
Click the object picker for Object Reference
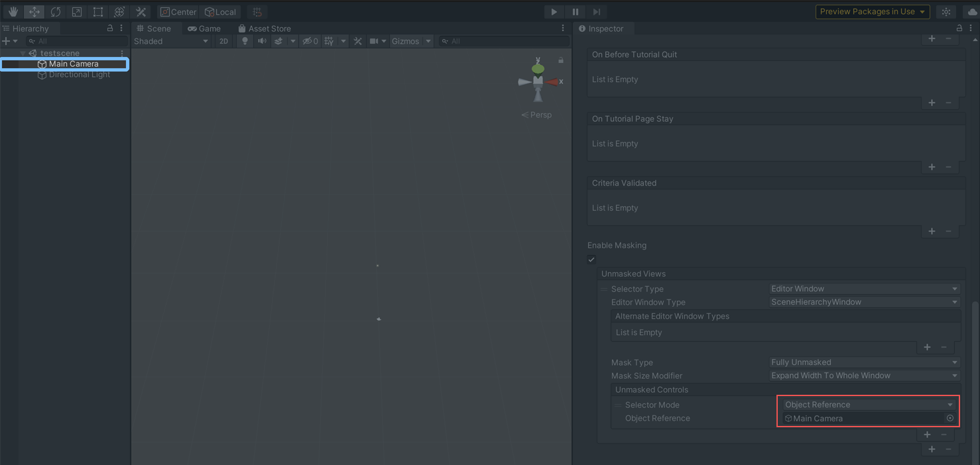[950, 419]
